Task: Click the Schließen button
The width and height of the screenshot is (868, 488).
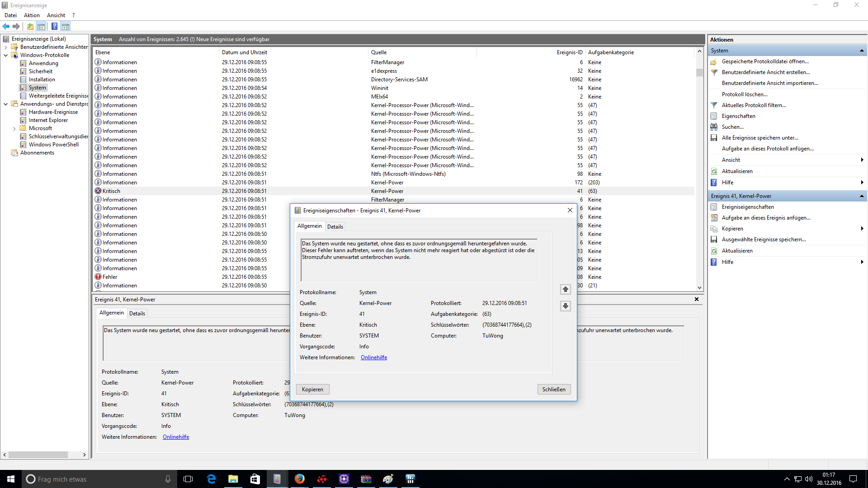Action: coord(553,389)
